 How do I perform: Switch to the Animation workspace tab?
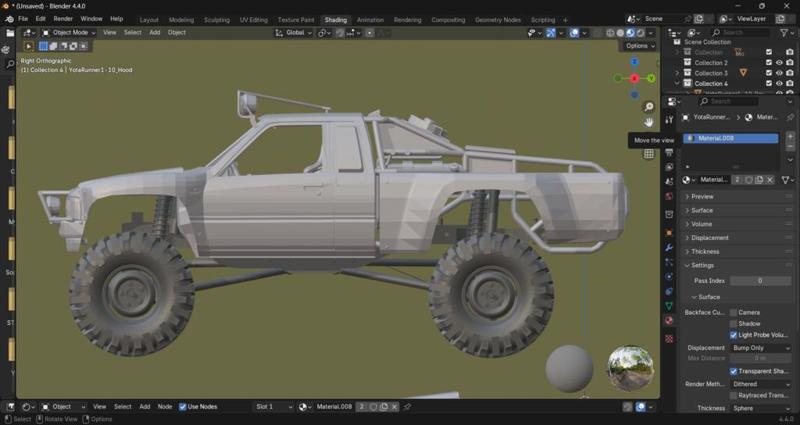pos(370,20)
